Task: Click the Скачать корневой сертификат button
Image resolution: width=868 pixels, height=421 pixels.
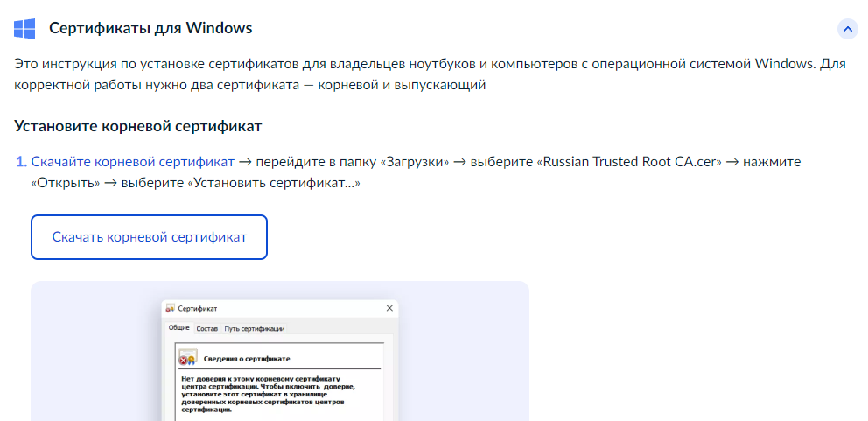Action: click(x=149, y=237)
